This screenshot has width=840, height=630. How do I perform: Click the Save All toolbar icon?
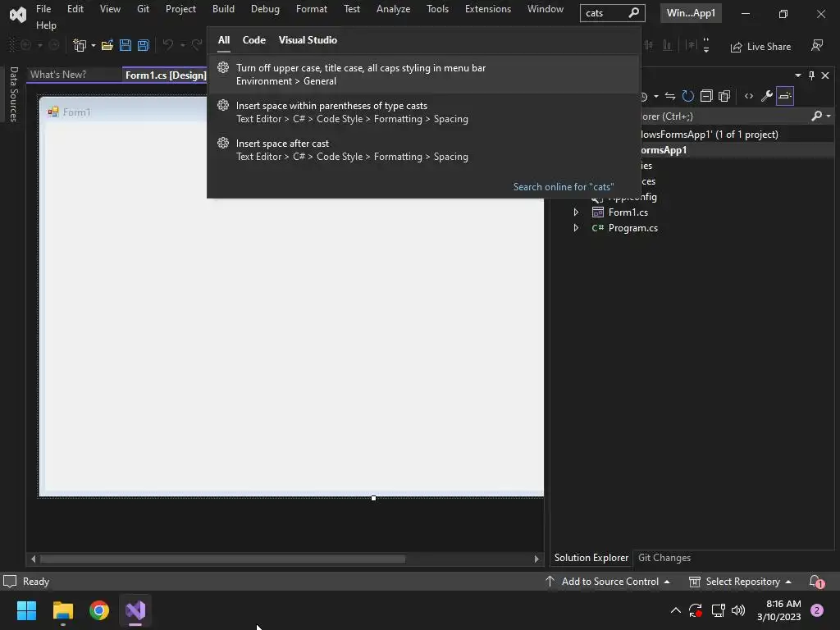click(x=143, y=46)
